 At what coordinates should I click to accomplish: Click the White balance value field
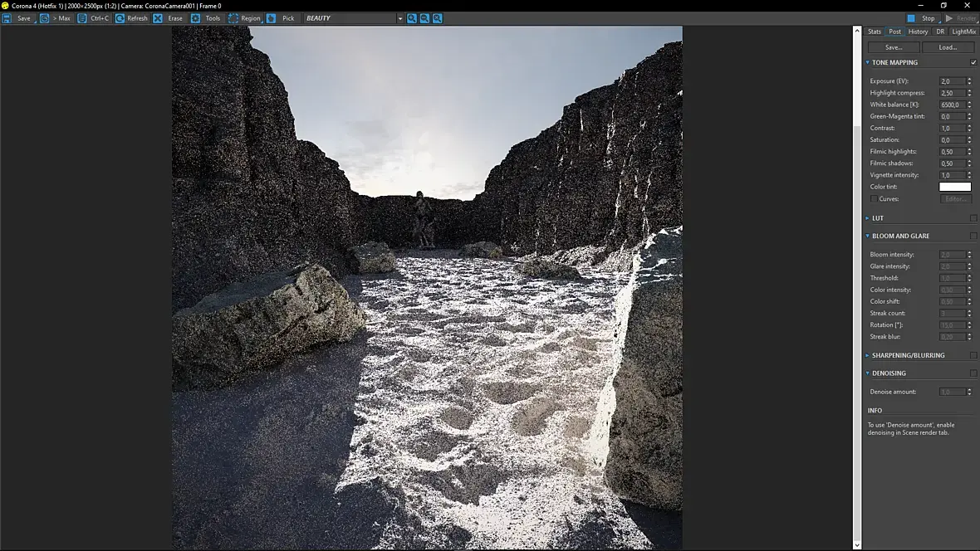pyautogui.click(x=953, y=105)
